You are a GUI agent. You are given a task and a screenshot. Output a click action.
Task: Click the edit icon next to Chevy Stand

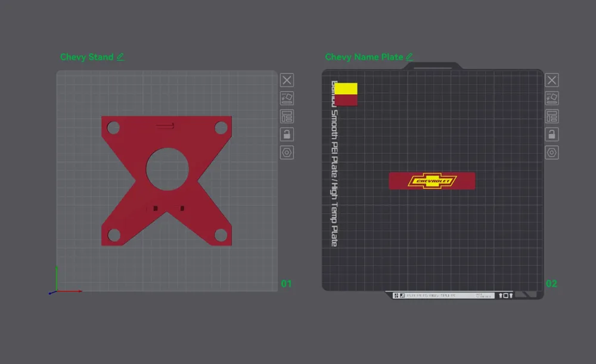pyautogui.click(x=120, y=57)
